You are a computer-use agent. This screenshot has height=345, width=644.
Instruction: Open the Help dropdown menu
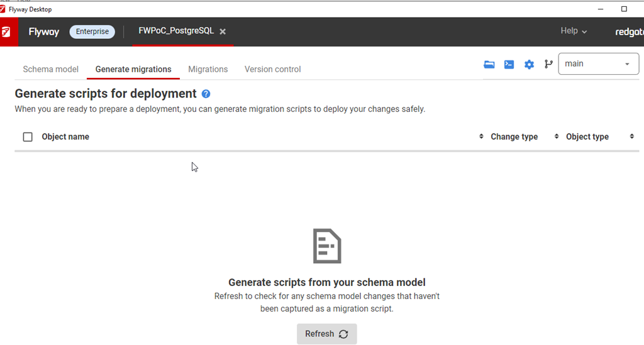click(x=573, y=31)
